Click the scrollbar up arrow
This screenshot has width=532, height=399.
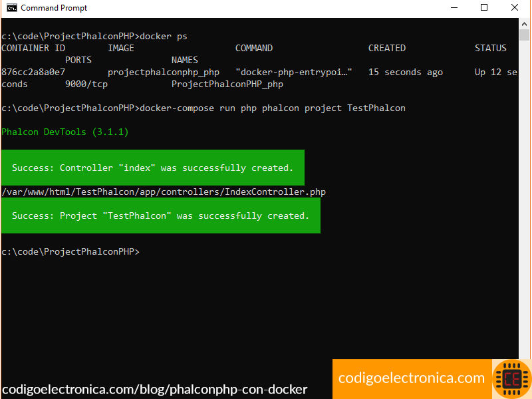tap(524, 24)
